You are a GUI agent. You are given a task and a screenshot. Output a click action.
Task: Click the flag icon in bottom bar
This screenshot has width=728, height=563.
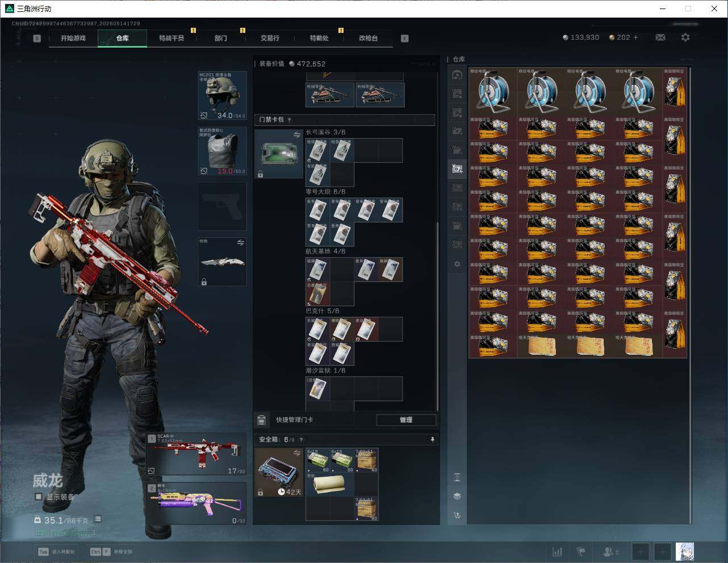point(581,552)
